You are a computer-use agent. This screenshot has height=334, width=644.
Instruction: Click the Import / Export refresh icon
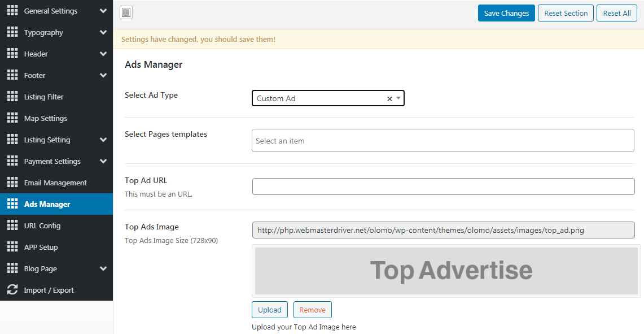pyautogui.click(x=12, y=290)
